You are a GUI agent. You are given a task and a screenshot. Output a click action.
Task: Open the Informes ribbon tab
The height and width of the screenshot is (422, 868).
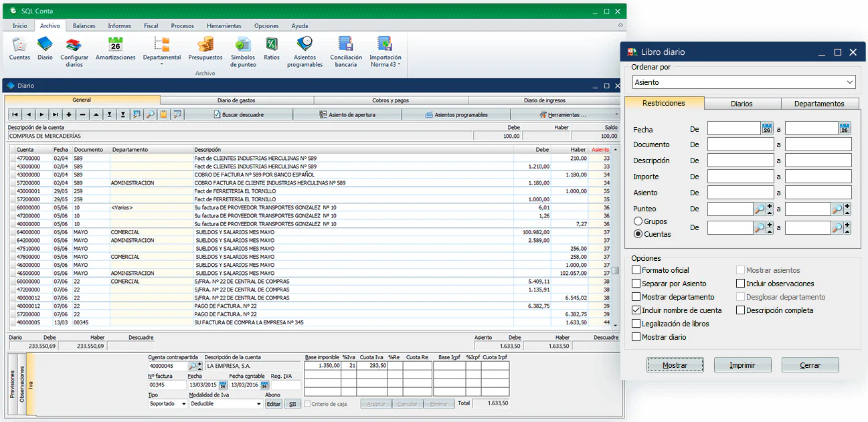pyautogui.click(x=120, y=26)
